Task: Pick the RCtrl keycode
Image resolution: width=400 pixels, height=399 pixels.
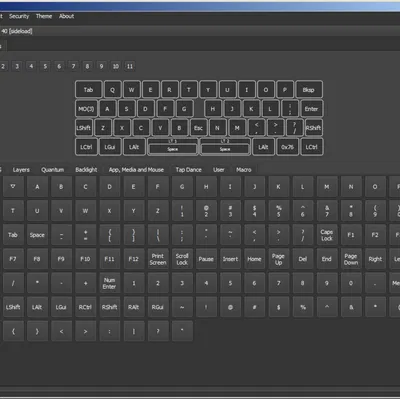Action: click(x=85, y=307)
